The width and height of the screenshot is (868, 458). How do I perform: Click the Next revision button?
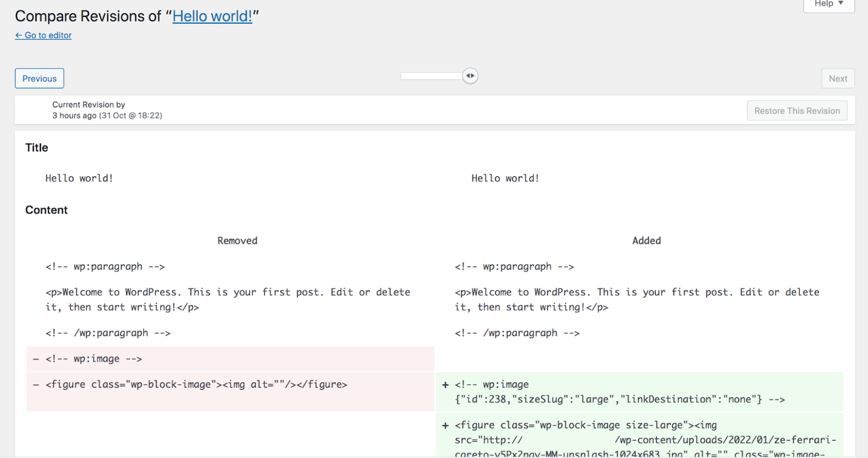[838, 79]
